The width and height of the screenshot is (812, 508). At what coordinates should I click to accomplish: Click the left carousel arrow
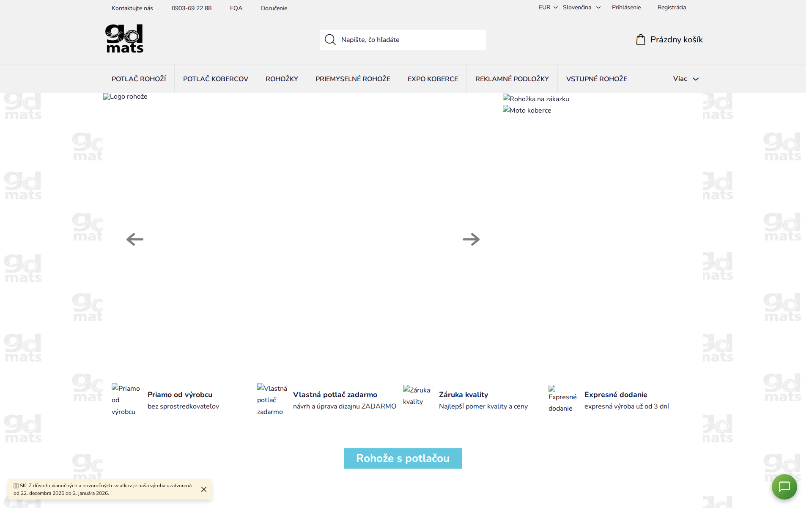point(134,239)
